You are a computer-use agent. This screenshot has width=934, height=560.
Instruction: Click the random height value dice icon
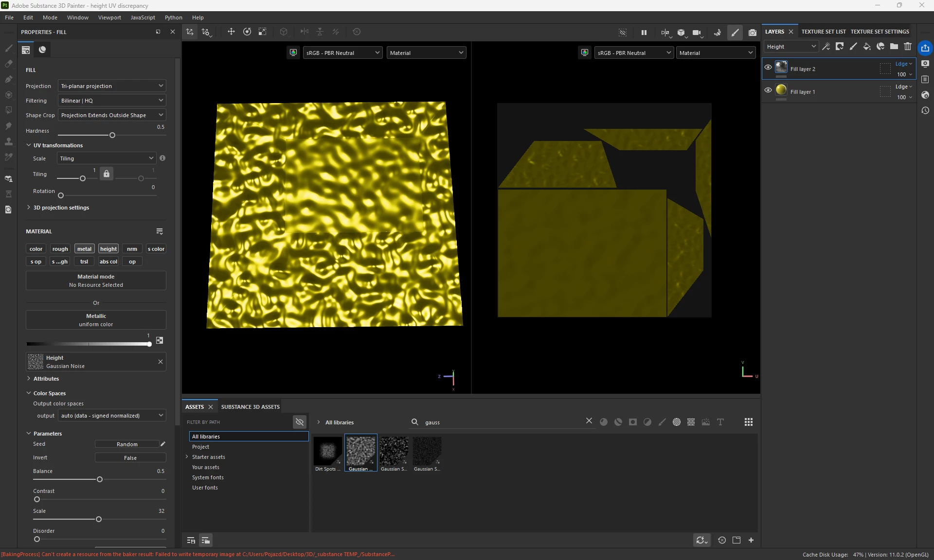[x=160, y=340]
